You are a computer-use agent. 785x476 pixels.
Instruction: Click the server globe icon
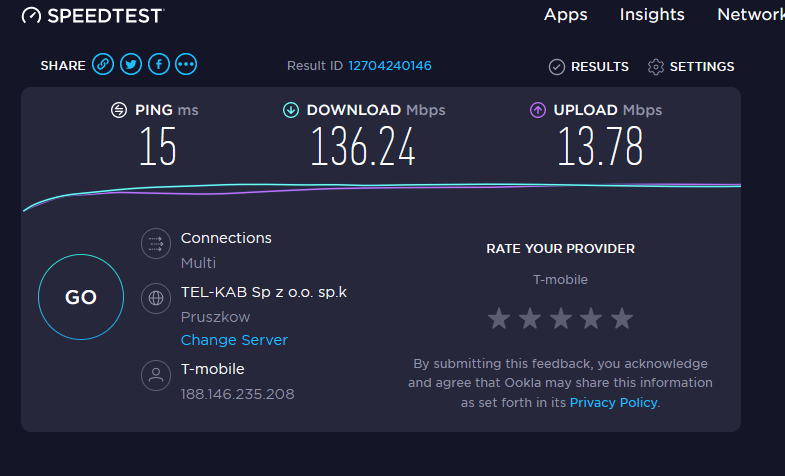coord(156,298)
